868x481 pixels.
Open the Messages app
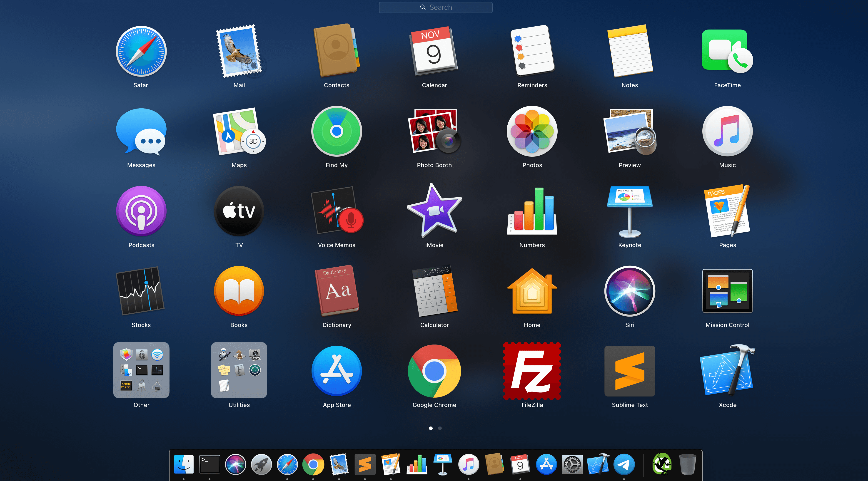tap(141, 132)
